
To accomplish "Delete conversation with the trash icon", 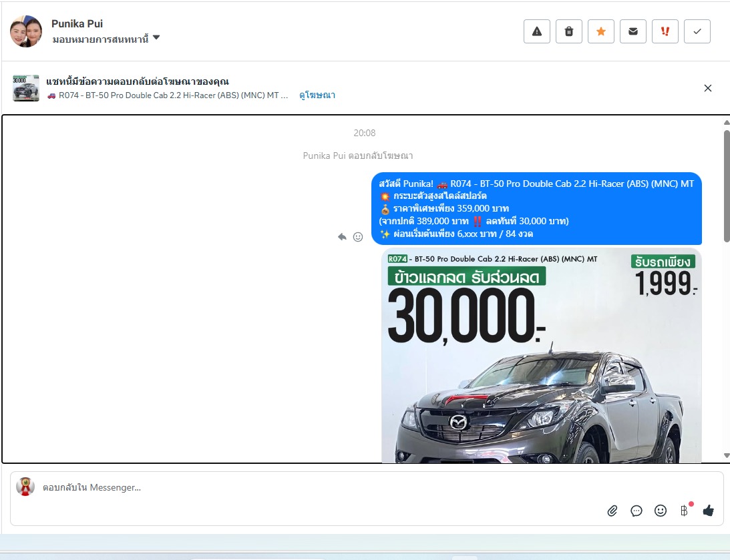I will (x=569, y=31).
